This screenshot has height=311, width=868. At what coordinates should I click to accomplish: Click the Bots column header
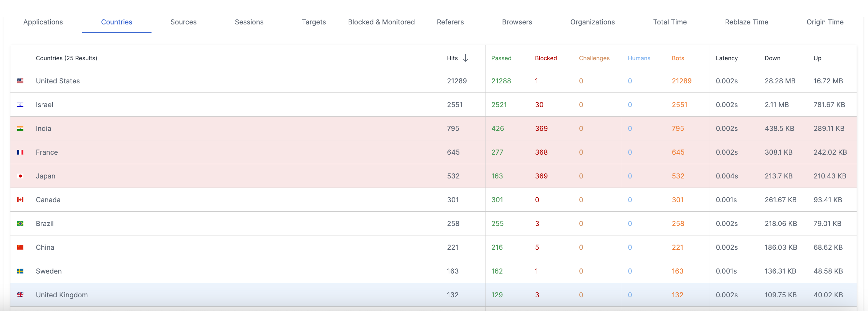(x=678, y=58)
